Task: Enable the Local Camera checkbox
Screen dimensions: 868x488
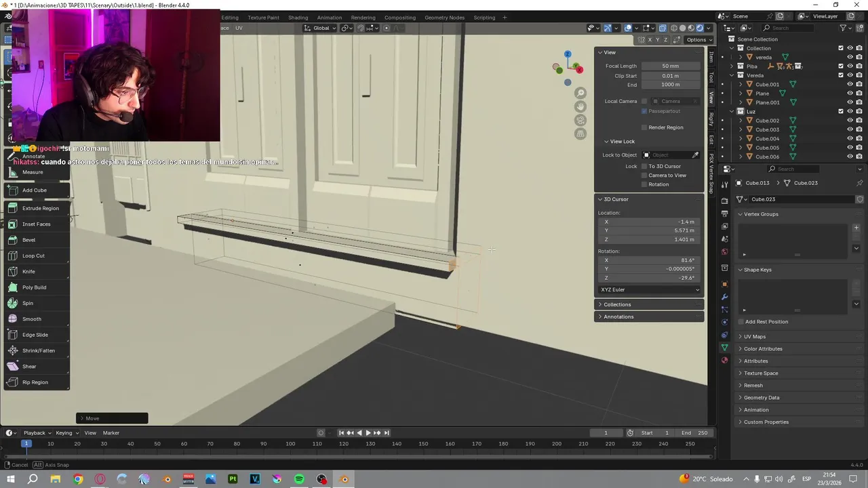Action: click(x=644, y=101)
